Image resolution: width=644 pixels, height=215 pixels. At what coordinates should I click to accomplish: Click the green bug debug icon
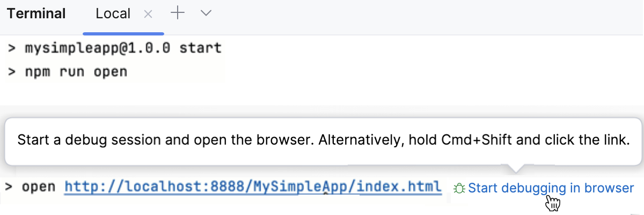[459, 188]
